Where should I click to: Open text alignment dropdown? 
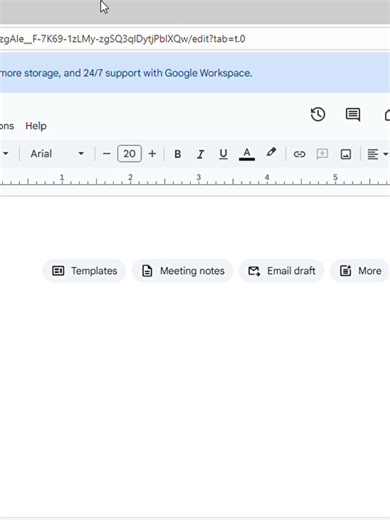click(x=377, y=154)
